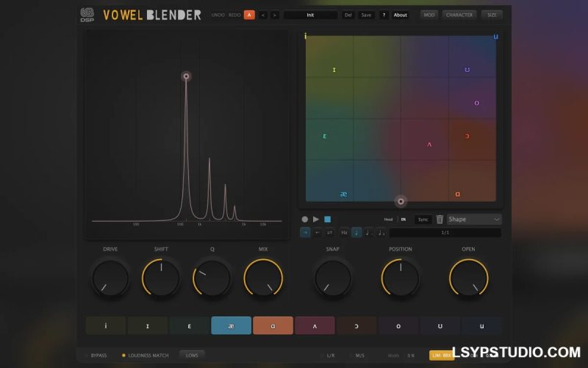Click the peak handle on the spectrum curve
Screen dimensions: 588x368
point(186,77)
